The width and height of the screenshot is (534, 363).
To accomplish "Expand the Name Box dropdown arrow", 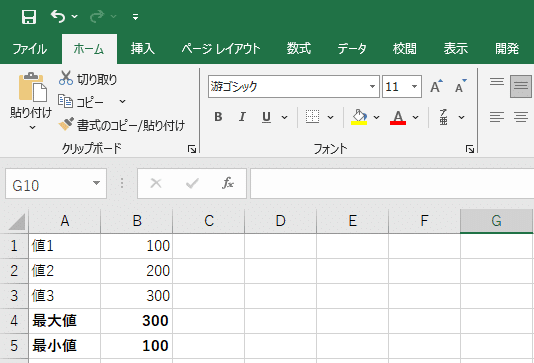I will (96, 184).
